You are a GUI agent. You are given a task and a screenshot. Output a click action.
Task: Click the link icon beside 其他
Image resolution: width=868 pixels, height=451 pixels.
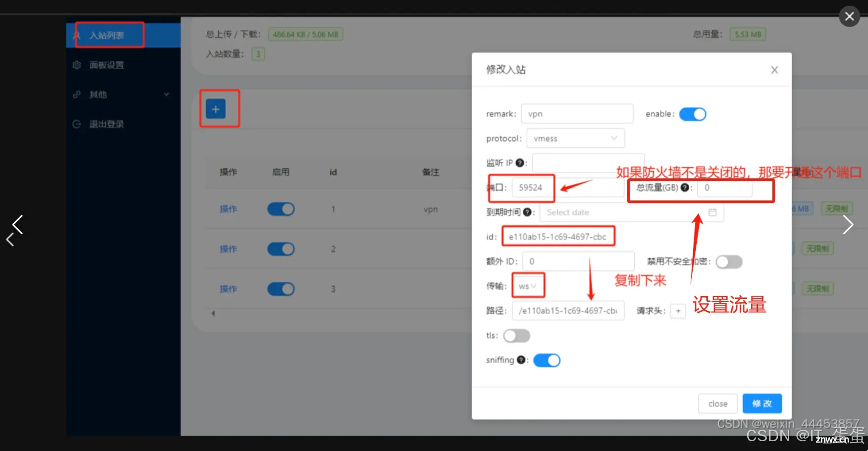point(77,94)
